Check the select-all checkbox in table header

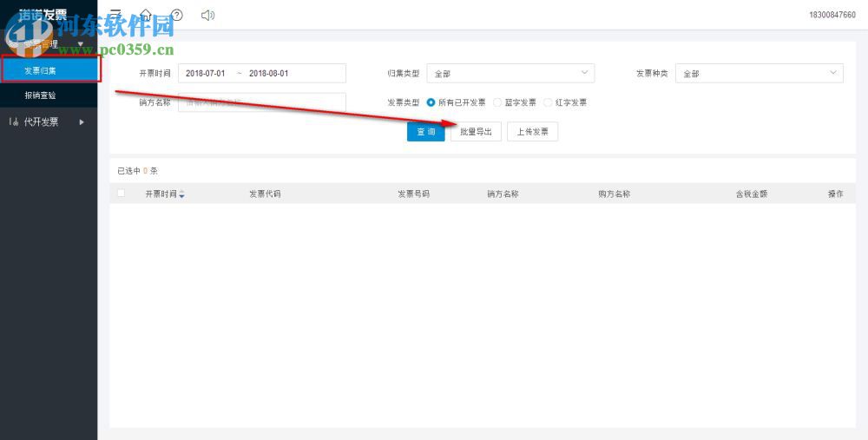click(121, 194)
